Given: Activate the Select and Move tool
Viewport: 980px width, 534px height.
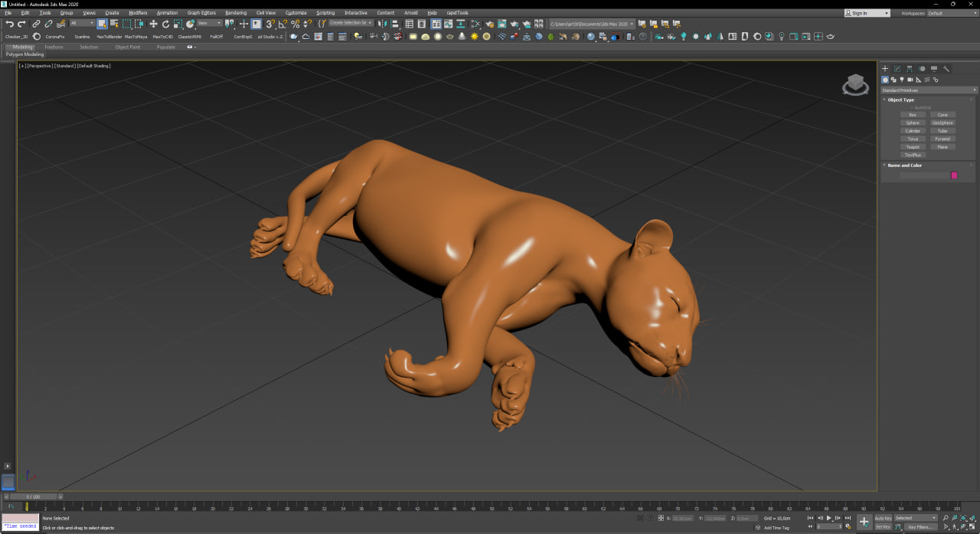Looking at the screenshot, I should coord(153,24).
